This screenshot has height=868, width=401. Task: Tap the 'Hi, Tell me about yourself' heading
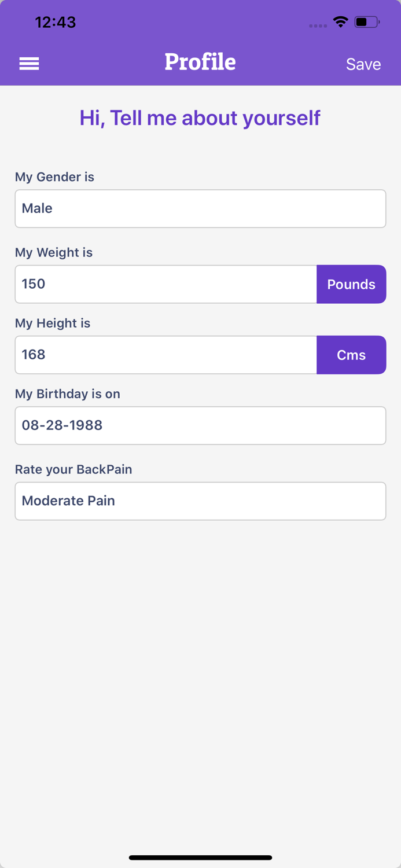[200, 118]
